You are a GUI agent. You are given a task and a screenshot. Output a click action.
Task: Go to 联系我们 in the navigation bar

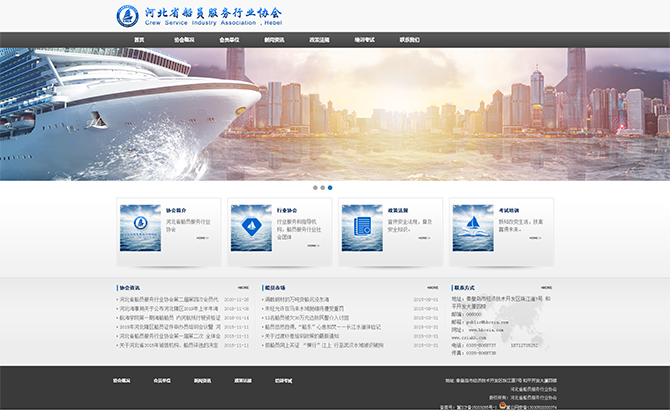coord(410,40)
